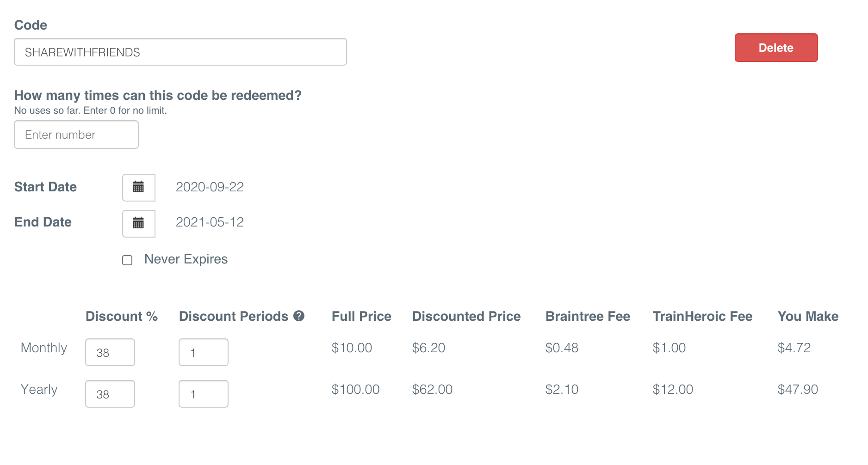The image size is (868, 465).
Task: Click the end date value 2021-05-12
Action: click(210, 222)
